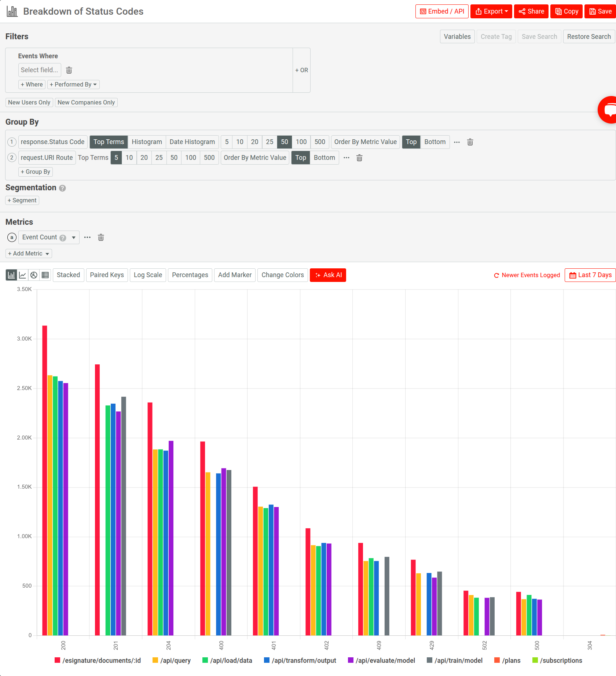Enable Log Scale on the chart
The height and width of the screenshot is (676, 616).
tap(147, 275)
